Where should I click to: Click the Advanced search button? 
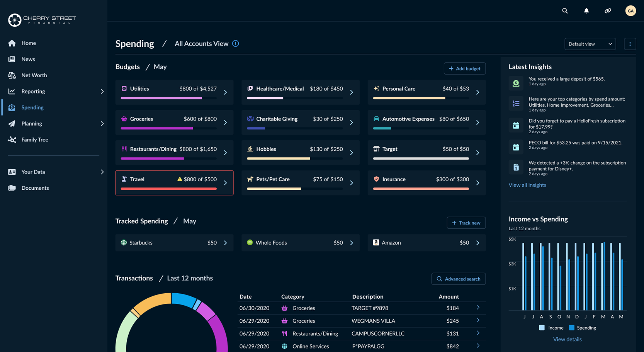click(x=459, y=279)
